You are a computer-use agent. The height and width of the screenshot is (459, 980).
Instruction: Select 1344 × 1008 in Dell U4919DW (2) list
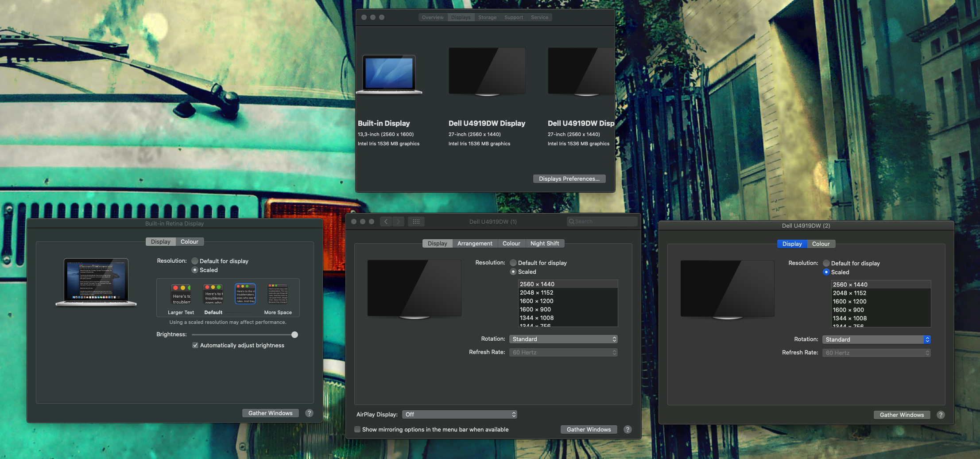pyautogui.click(x=881, y=318)
